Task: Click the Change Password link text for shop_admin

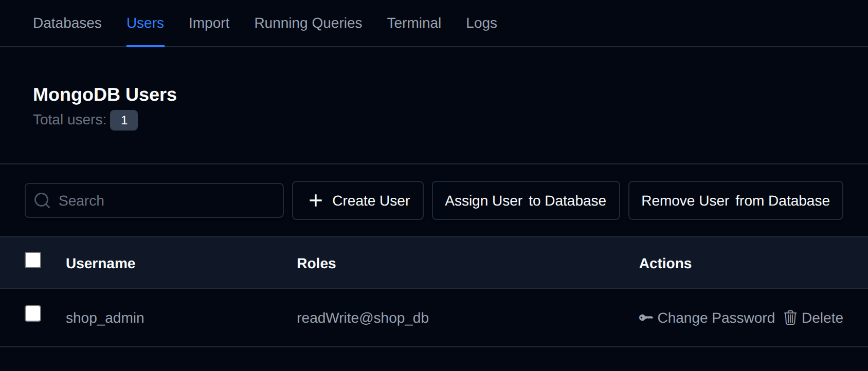Action: 716,318
